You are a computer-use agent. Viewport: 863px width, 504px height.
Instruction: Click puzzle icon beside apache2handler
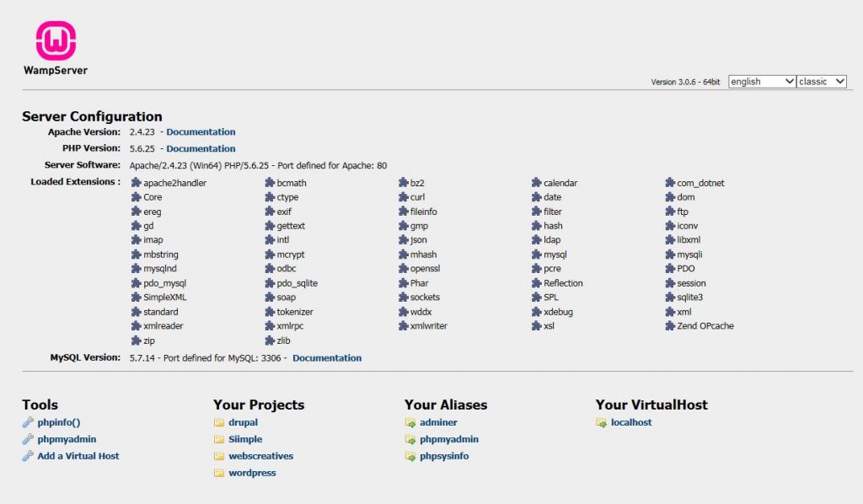coord(136,182)
